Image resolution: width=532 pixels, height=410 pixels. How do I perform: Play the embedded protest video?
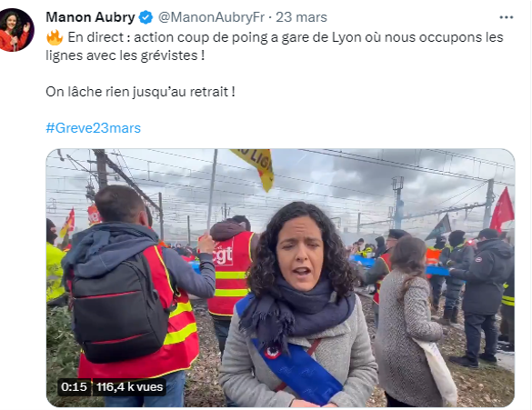(x=280, y=278)
